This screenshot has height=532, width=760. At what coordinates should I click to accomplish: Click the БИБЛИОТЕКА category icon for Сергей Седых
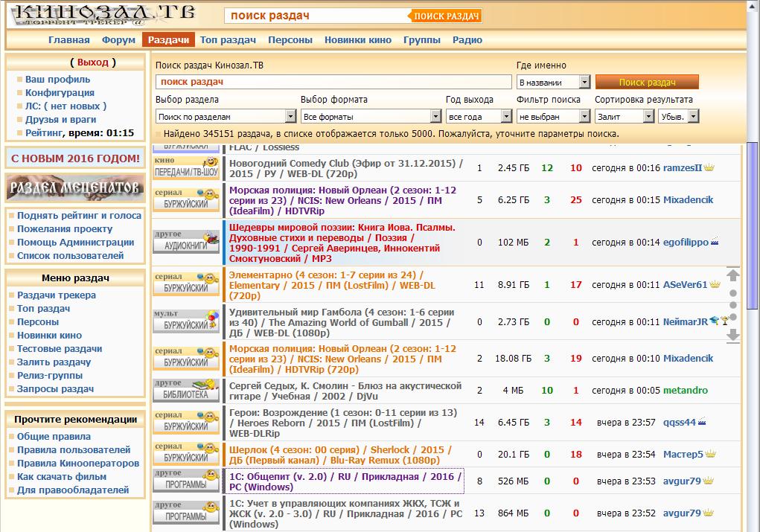pos(186,388)
